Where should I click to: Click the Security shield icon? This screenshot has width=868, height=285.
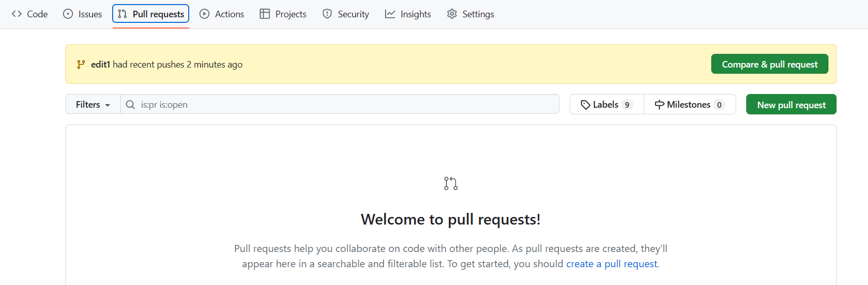(327, 14)
